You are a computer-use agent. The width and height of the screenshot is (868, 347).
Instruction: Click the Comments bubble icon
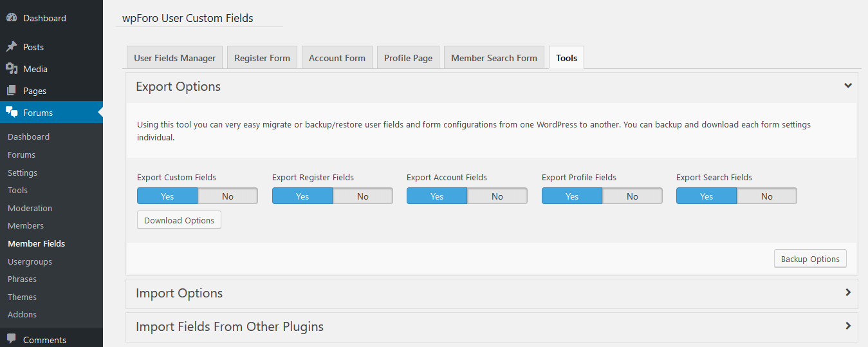[x=12, y=339]
